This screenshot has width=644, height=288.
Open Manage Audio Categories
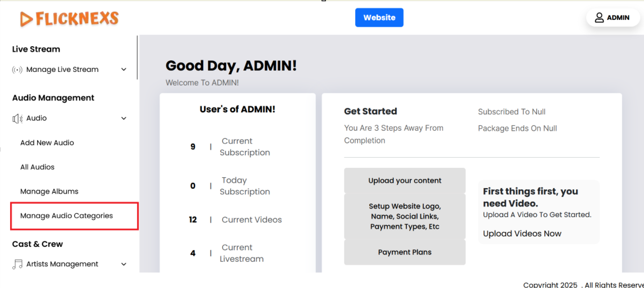(x=67, y=216)
